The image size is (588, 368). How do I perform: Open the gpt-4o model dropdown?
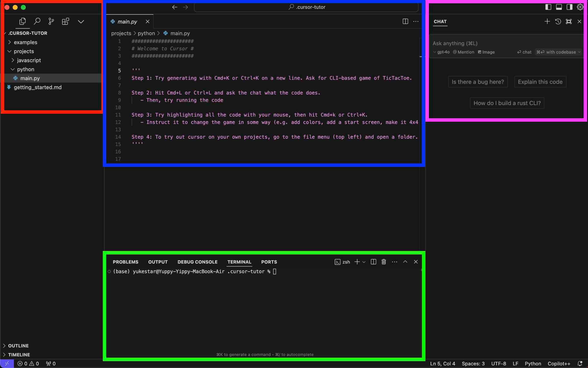pos(441,52)
